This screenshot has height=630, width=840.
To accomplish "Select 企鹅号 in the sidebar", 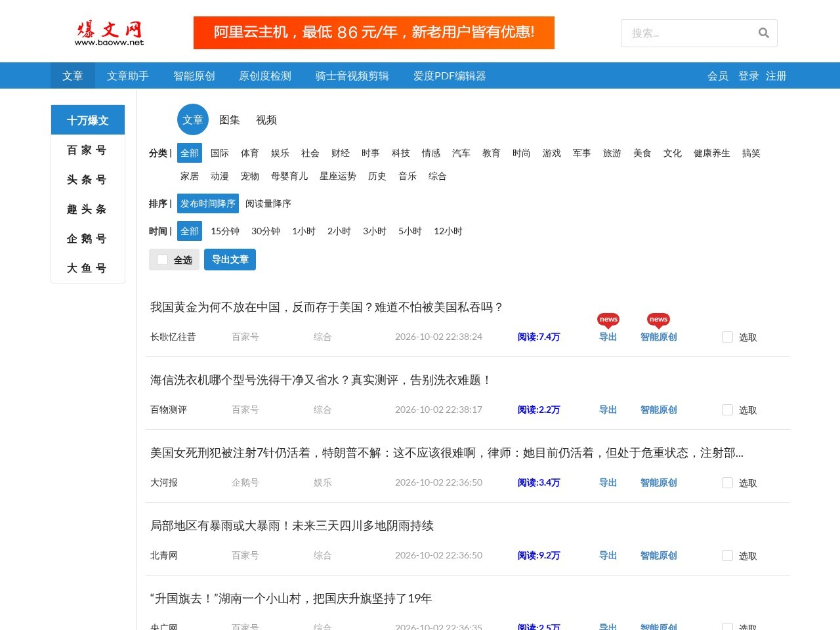I will [87, 239].
